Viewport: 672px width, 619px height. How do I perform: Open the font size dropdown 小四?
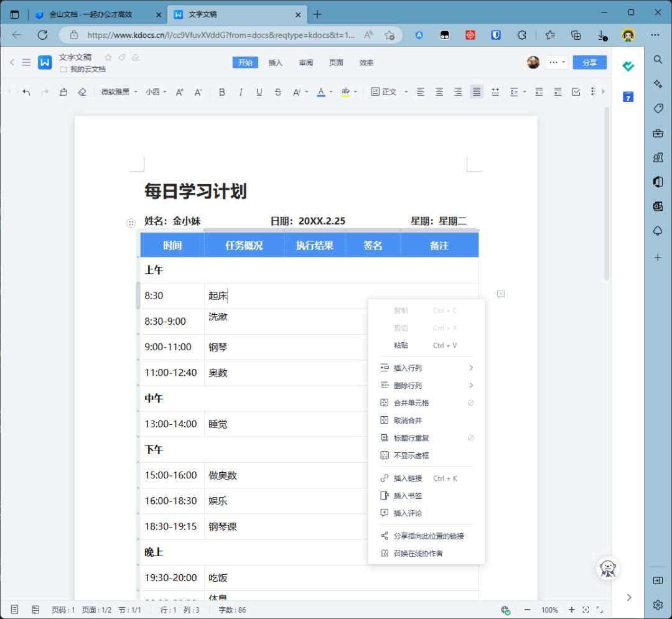point(156,92)
